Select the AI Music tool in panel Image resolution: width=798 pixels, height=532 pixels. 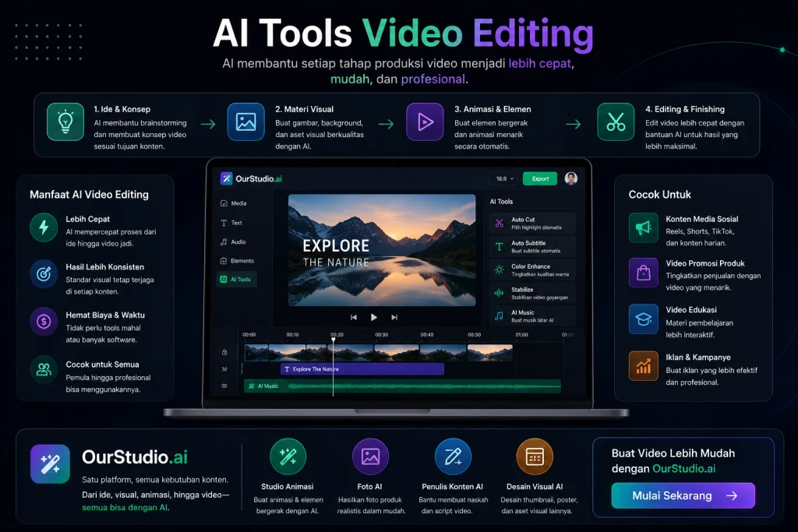point(532,315)
